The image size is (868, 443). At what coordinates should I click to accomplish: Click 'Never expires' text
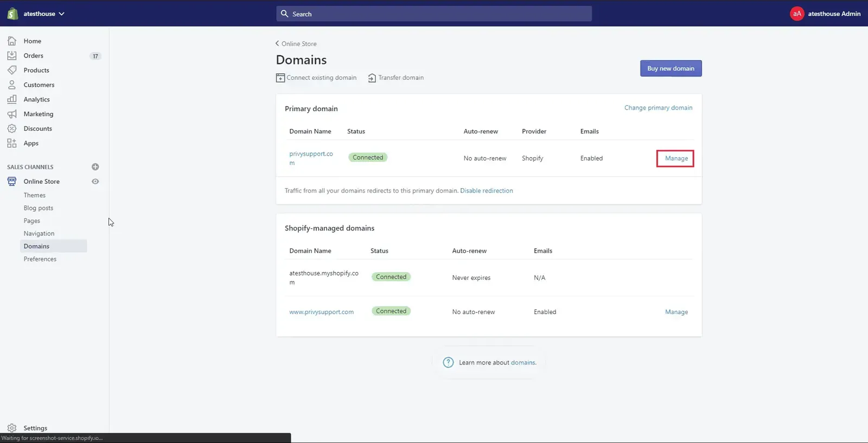(x=471, y=278)
